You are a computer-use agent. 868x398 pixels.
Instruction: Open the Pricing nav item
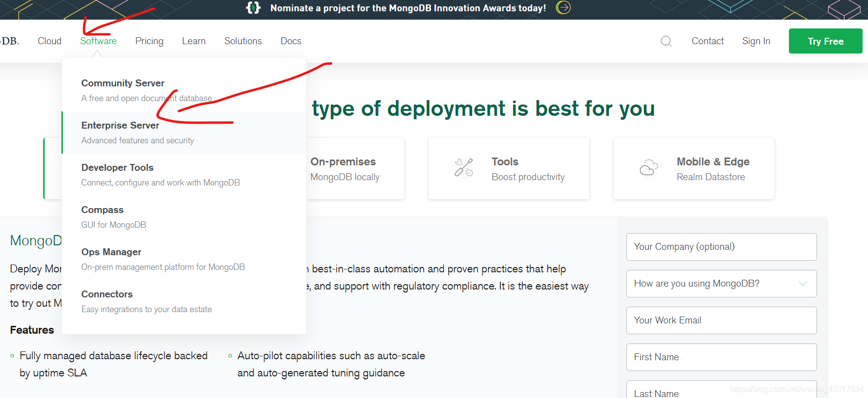tap(149, 41)
